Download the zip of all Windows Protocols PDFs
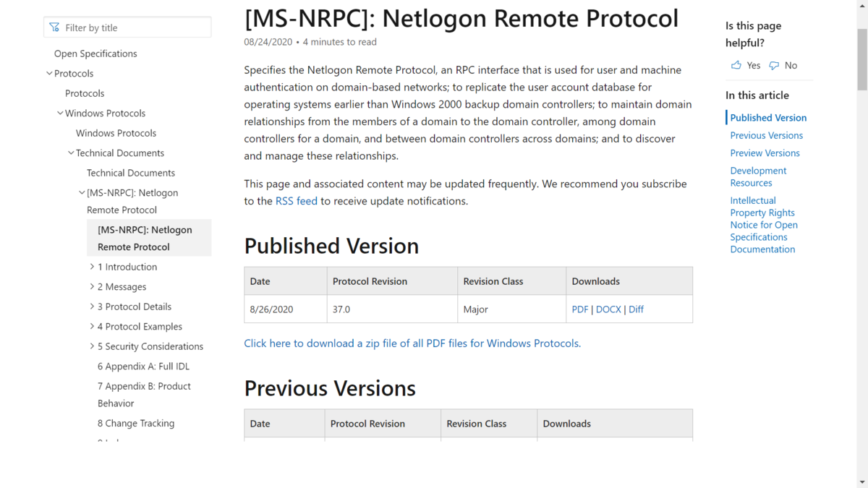The height and width of the screenshot is (488, 868). (412, 343)
